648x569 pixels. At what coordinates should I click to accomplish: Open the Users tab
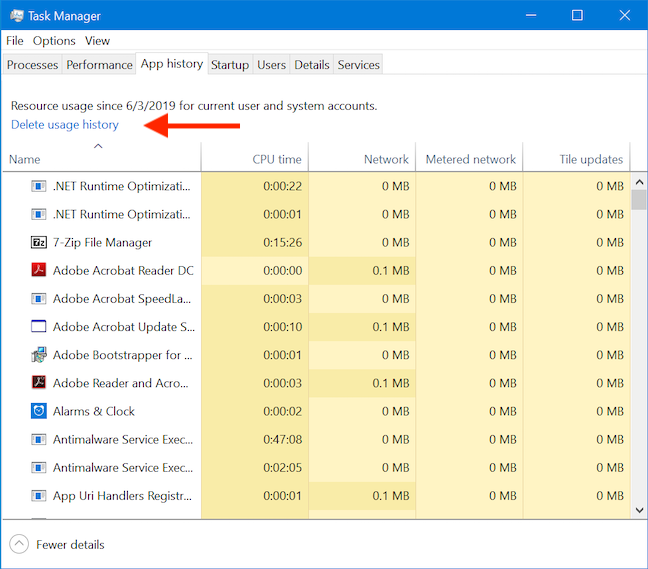click(x=272, y=65)
